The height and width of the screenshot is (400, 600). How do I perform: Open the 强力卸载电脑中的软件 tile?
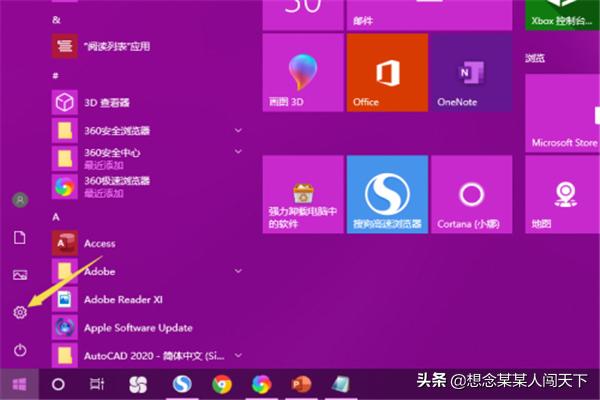[x=303, y=194]
